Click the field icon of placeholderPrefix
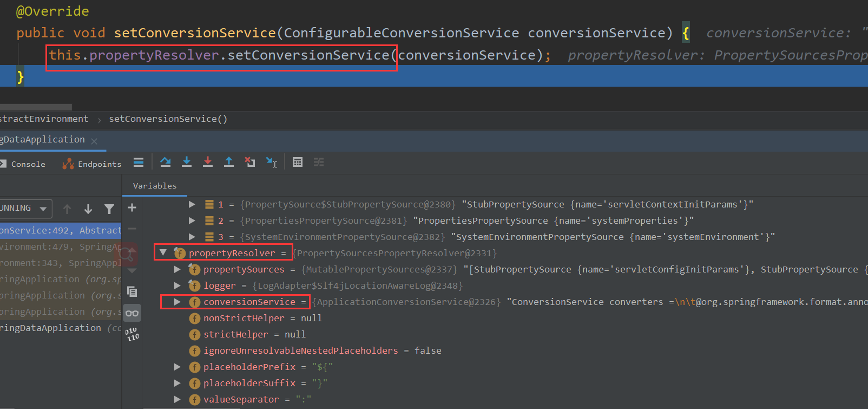This screenshot has height=409, width=868. point(195,367)
